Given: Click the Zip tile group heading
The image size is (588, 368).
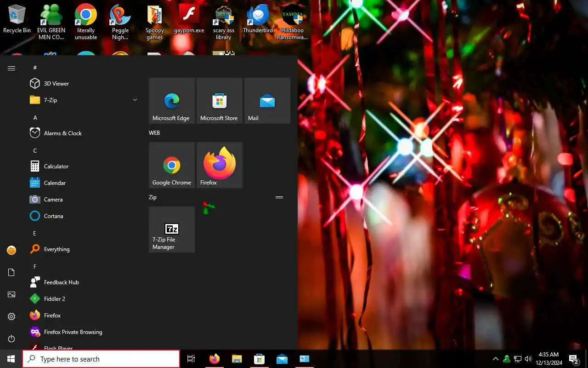Looking at the screenshot, I should point(153,197).
